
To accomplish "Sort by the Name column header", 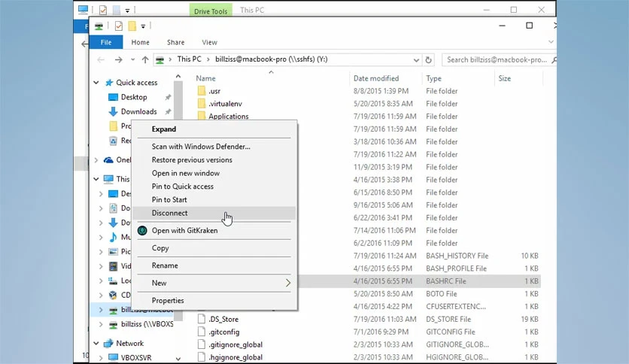I will tap(206, 78).
